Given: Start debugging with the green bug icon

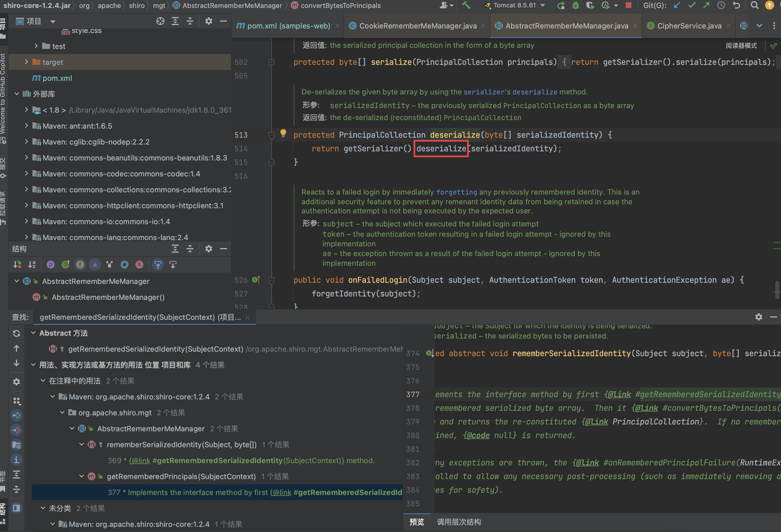Looking at the screenshot, I should pos(576,5).
